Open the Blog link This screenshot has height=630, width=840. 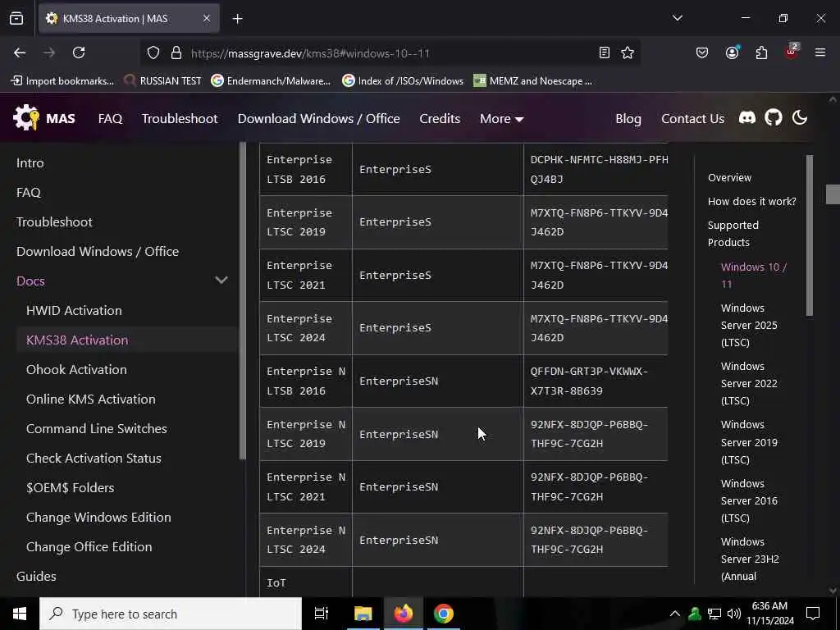pos(628,118)
